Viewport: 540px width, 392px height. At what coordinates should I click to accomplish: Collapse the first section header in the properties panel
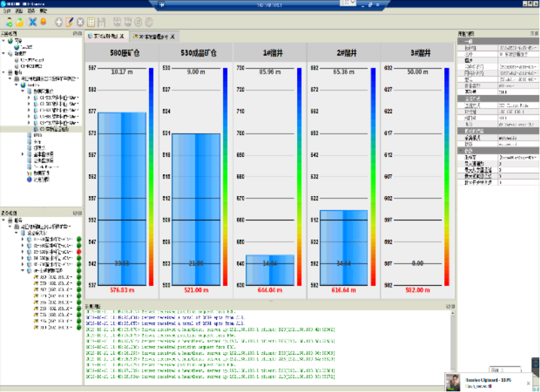[x=460, y=40]
